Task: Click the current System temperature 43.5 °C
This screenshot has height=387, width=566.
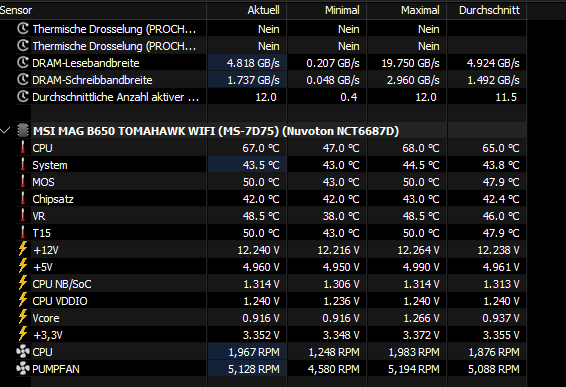Action: pos(261,165)
